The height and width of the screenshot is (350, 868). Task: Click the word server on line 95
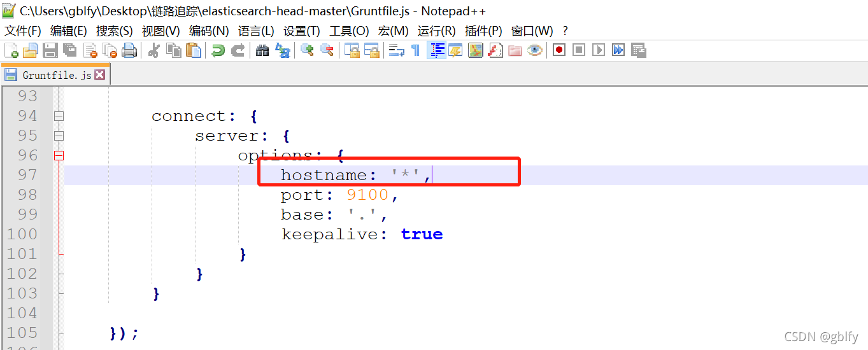coord(227,136)
